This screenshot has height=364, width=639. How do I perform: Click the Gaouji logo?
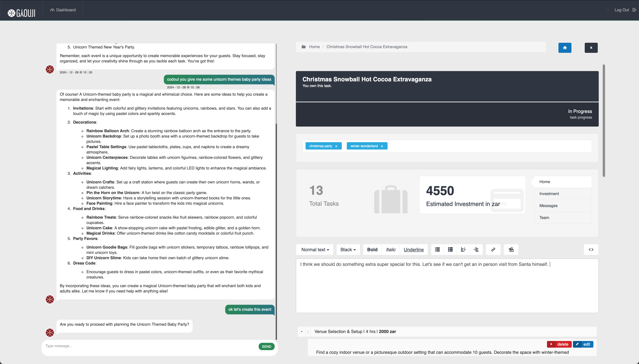21,13
